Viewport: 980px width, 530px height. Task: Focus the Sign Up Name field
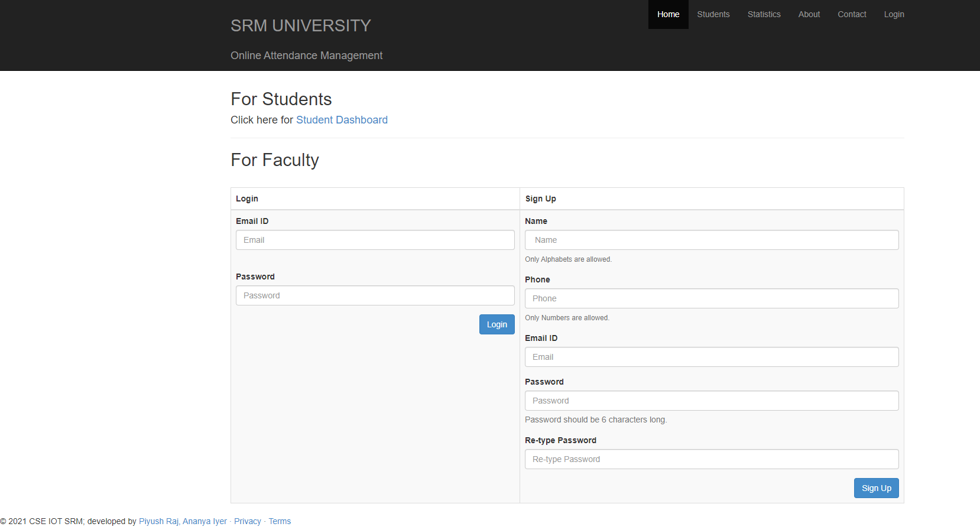pos(712,240)
